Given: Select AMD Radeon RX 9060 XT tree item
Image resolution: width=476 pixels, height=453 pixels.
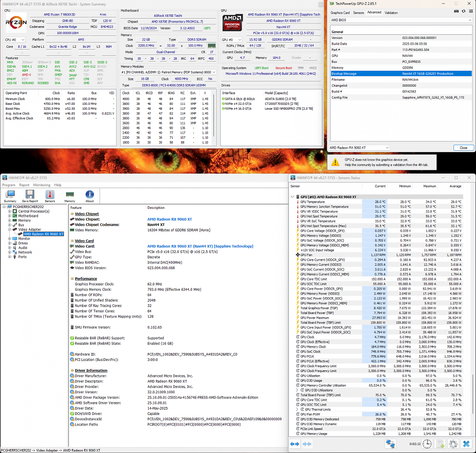Looking at the screenshot, I should pyautogui.click(x=43, y=234).
